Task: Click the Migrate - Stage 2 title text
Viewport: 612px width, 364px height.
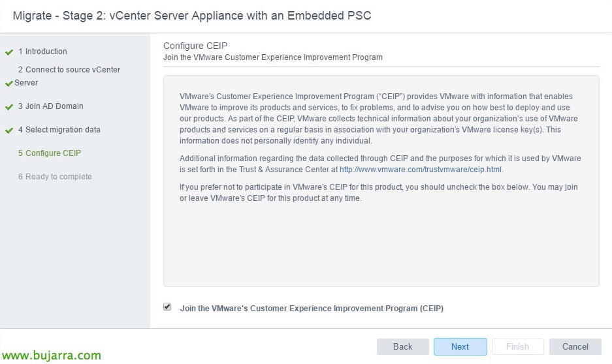Action: click(x=192, y=15)
